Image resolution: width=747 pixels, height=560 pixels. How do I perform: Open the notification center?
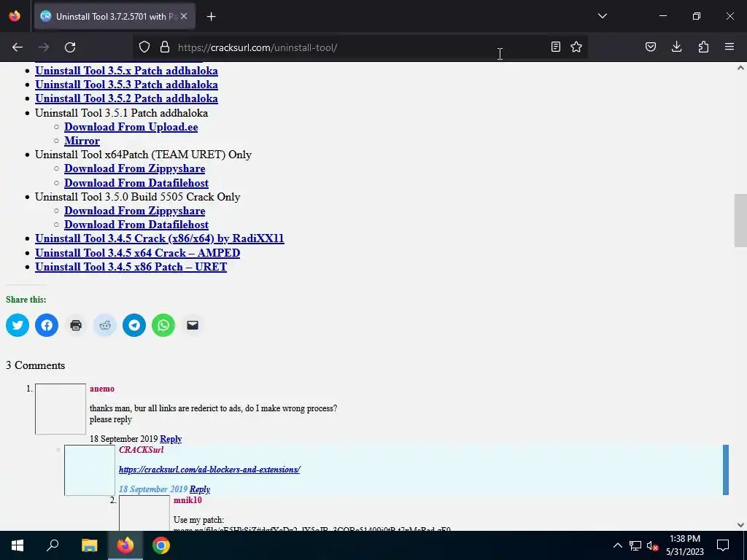click(x=723, y=545)
